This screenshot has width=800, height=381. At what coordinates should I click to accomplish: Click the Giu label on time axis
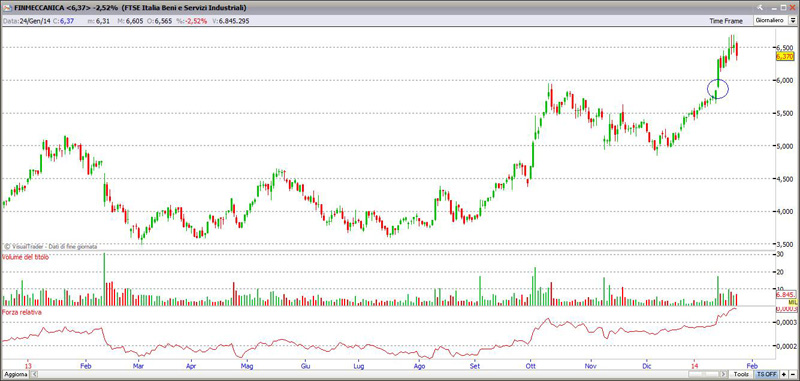pyautogui.click(x=306, y=366)
